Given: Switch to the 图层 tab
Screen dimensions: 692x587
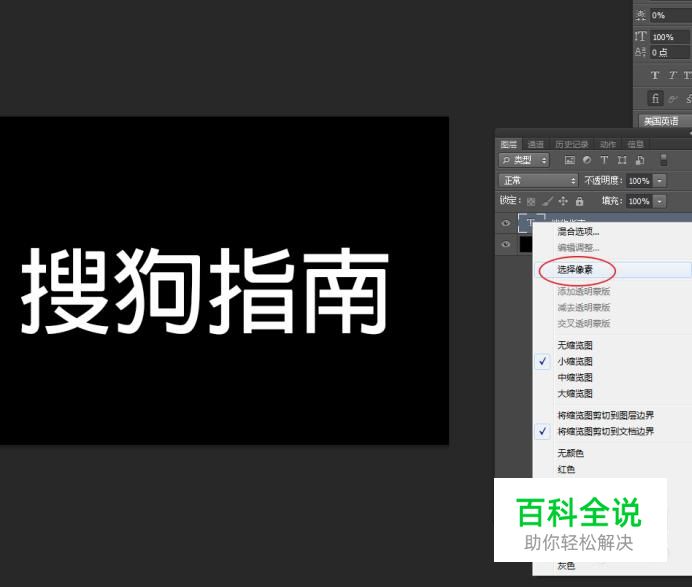Looking at the screenshot, I should point(509,144).
